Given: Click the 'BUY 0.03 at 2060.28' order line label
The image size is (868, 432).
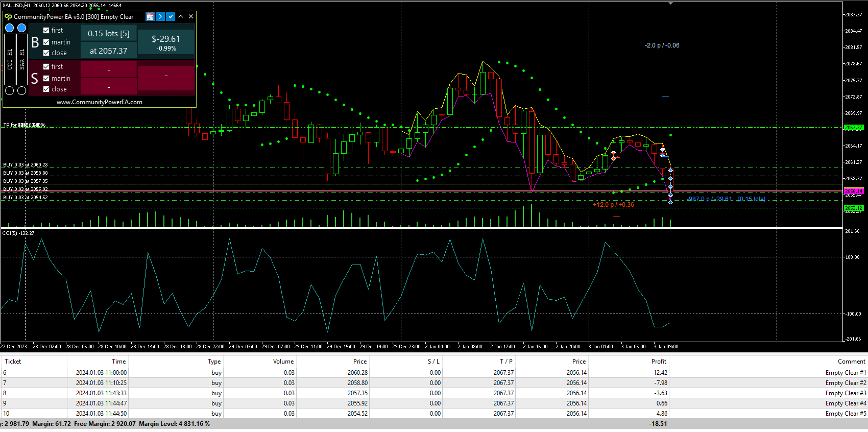Looking at the screenshot, I should coord(26,165).
